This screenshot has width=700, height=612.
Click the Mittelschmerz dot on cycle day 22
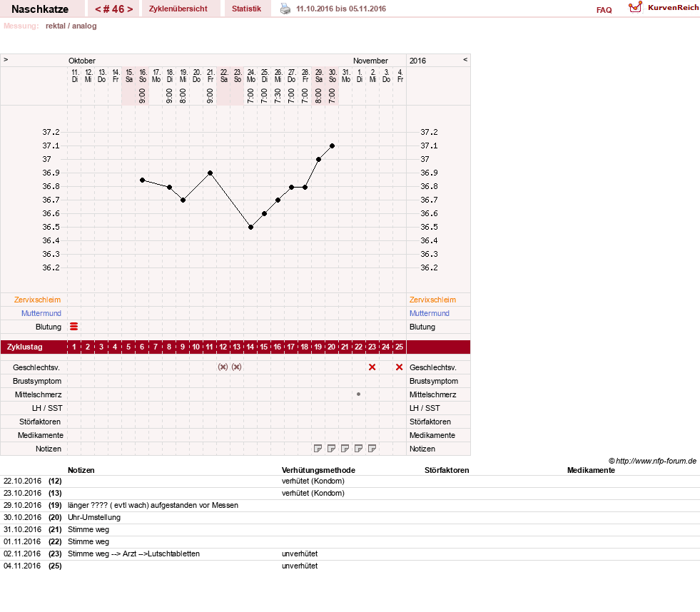(x=358, y=394)
